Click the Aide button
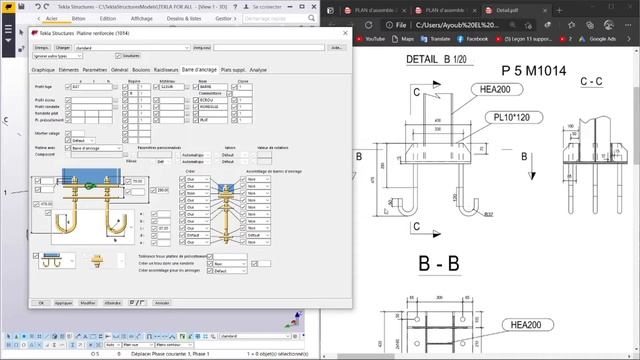The height and width of the screenshot is (360, 640). (x=336, y=48)
